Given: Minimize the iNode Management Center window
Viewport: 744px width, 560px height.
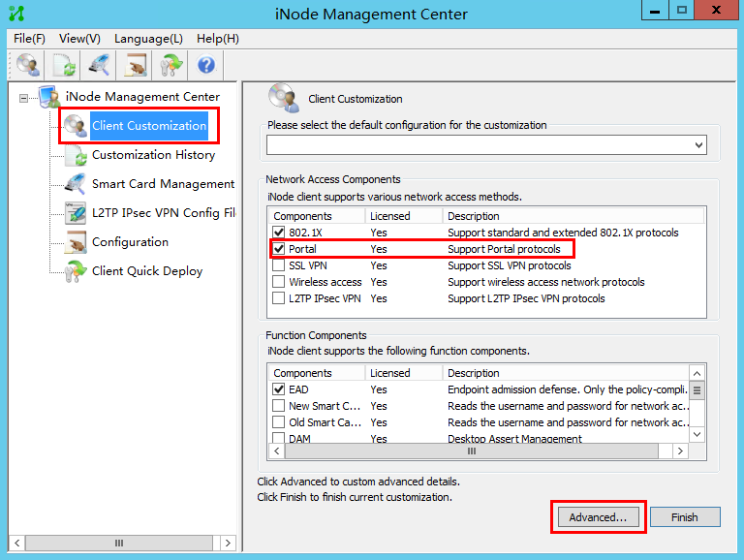Looking at the screenshot, I should (655, 11).
